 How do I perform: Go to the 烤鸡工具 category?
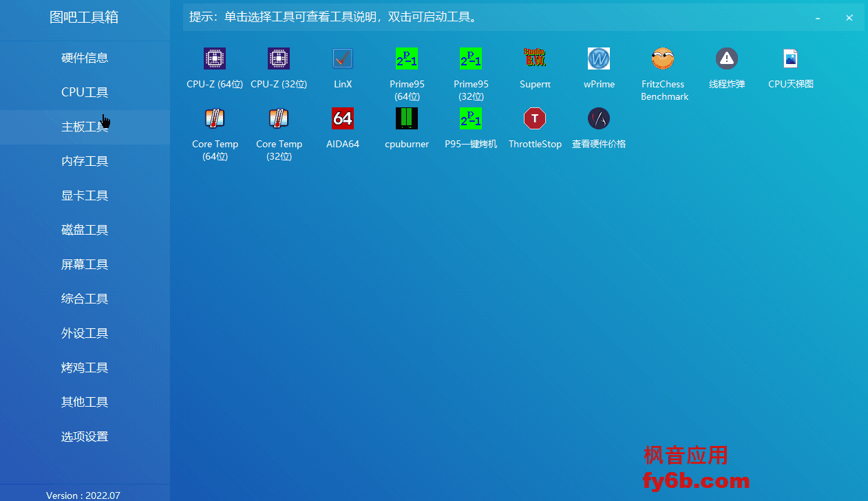coord(85,367)
